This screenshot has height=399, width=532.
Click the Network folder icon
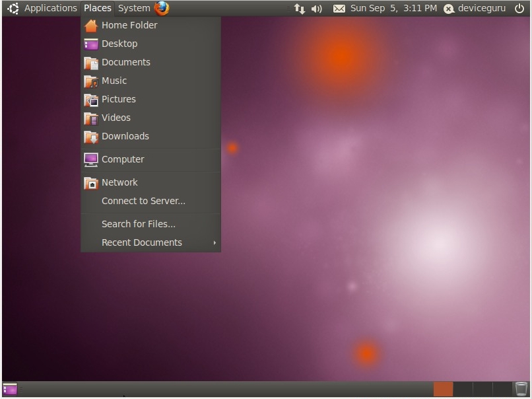[x=91, y=183]
